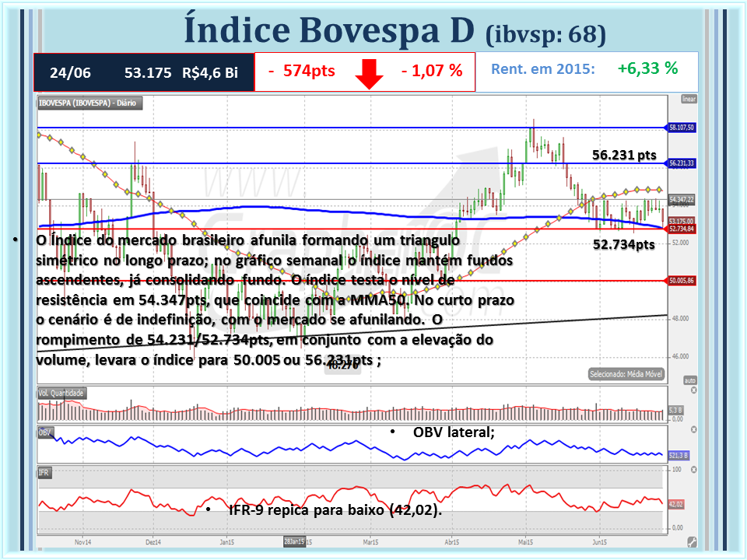Open the chart settings wrench icon
The image size is (747, 560).
click(692, 541)
